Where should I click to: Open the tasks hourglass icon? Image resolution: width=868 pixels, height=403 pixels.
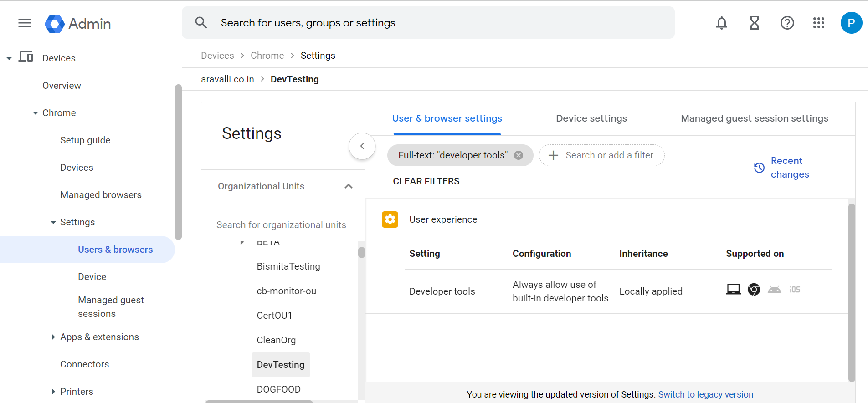(755, 23)
